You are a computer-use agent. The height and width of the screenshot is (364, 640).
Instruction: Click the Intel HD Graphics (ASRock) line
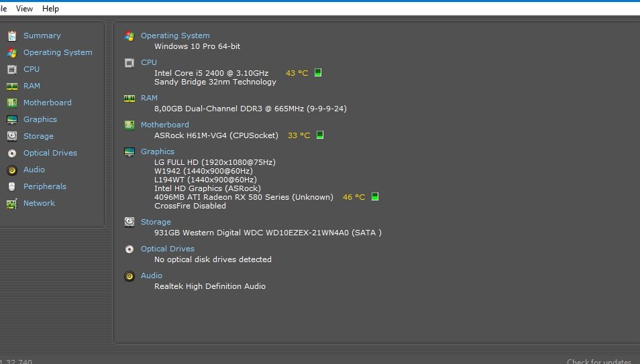click(x=207, y=188)
